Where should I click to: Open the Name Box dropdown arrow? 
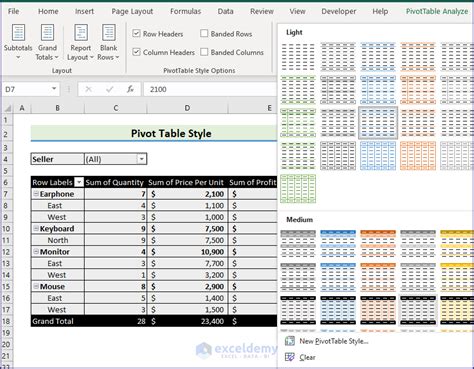54,89
